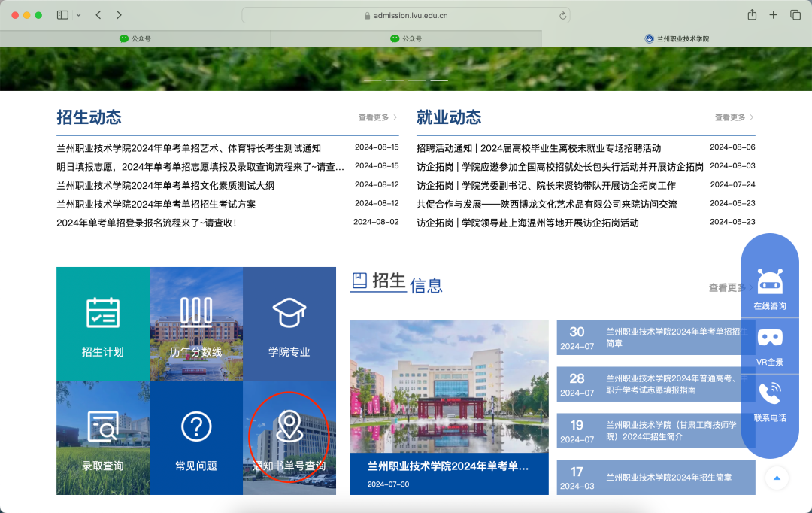Click the Safari share icon

coord(752,15)
